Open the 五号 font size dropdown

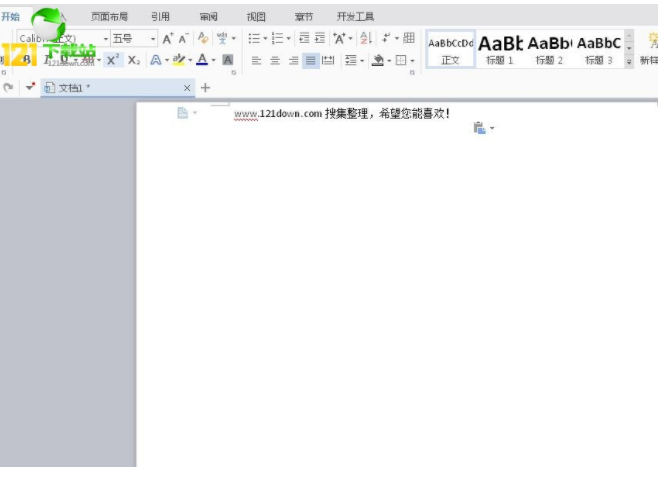(x=153, y=39)
